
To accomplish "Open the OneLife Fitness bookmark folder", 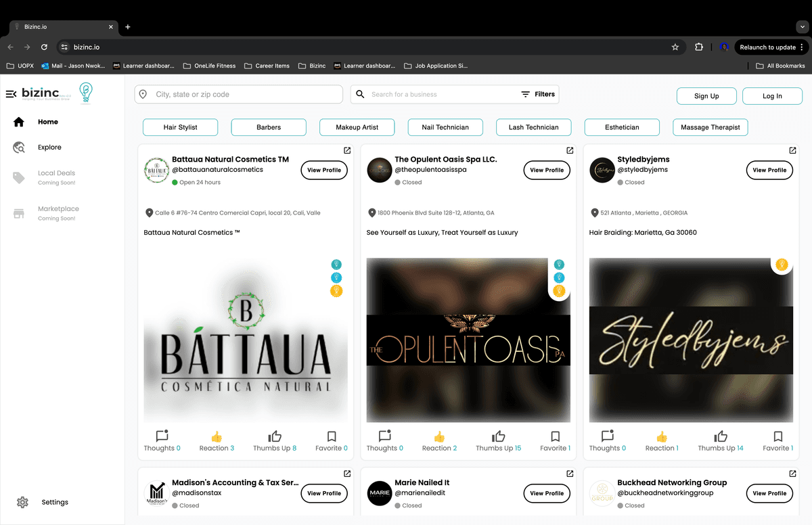I will coord(209,66).
